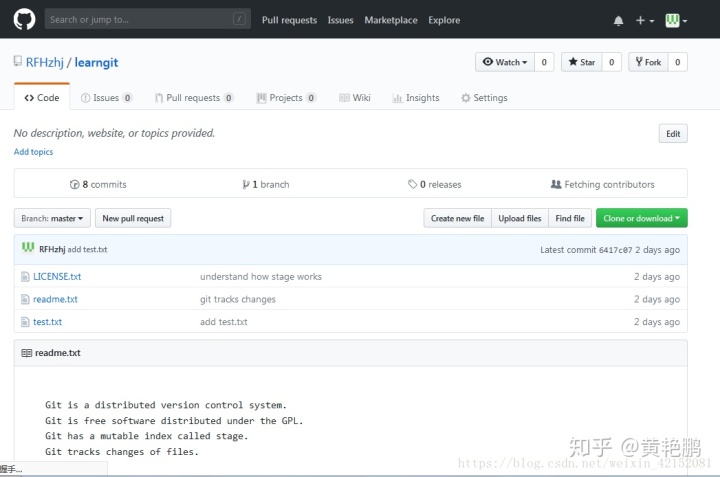Click 'No description, website, or topics provided.'
The height and width of the screenshot is (477, 720).
(x=114, y=133)
